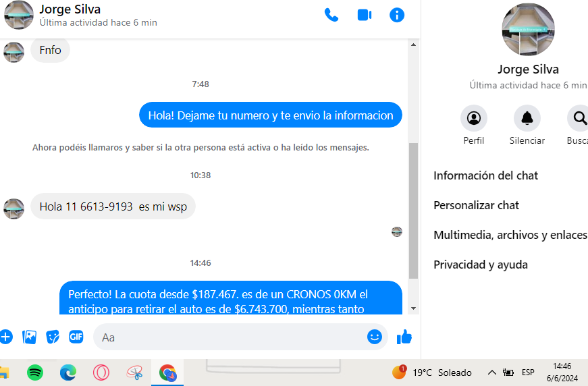The height and width of the screenshot is (386, 588).
Task: Click Jorge Silva's large profile picture in panel
Action: pos(528,30)
